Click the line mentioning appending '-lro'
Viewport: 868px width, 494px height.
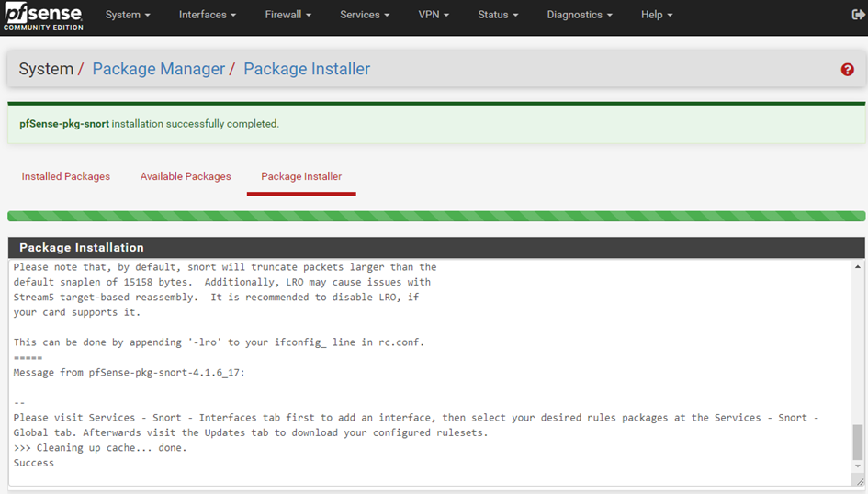click(219, 342)
